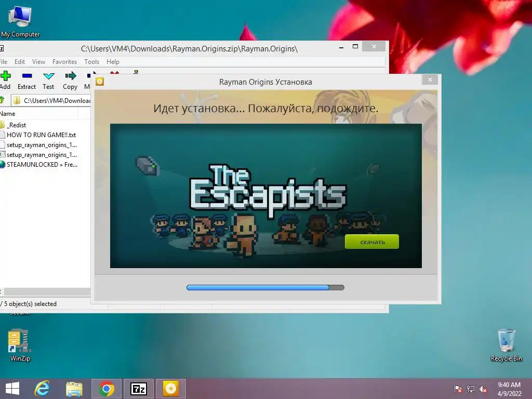Screen dimensions: 532x399
Task: Click the Test toolbar icon in 7-Zip
Action: [48, 81]
